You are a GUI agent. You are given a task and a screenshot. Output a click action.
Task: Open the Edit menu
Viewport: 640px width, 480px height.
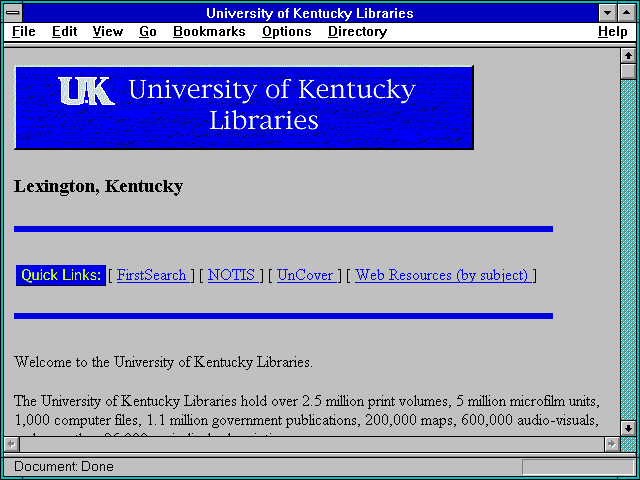pyautogui.click(x=64, y=31)
